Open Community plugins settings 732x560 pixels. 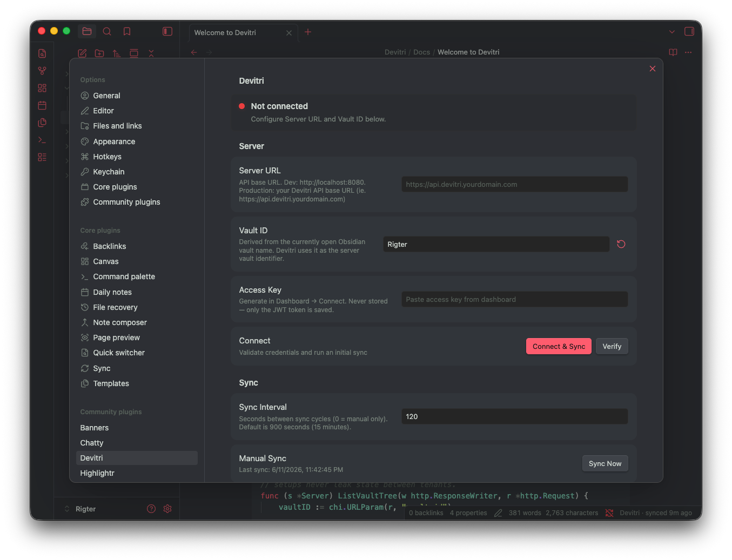(x=137, y=202)
